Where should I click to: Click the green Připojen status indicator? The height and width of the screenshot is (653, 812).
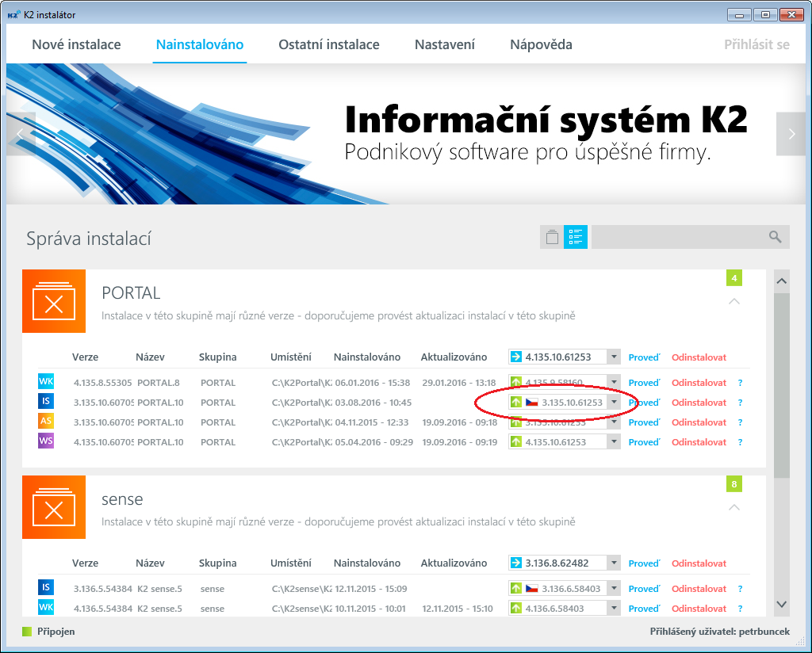(x=27, y=632)
